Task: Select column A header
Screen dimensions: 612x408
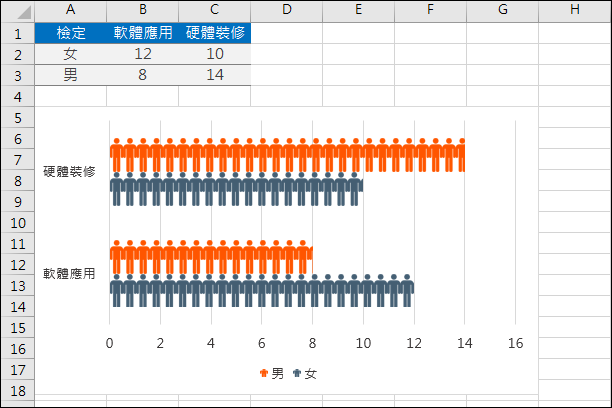Action: coord(71,11)
